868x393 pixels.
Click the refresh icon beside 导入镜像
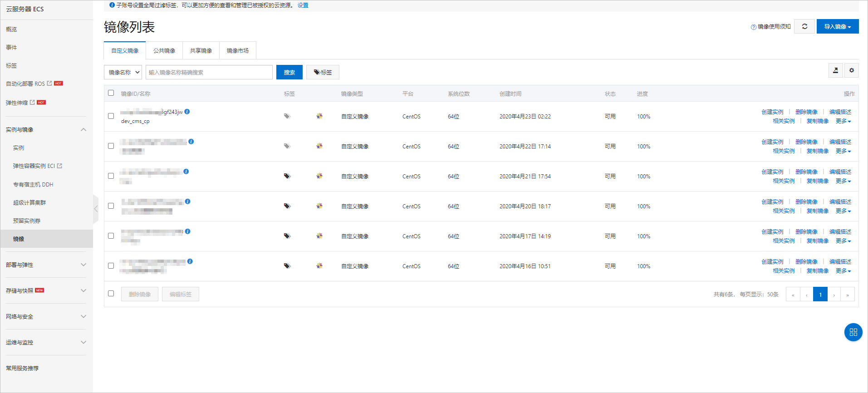pos(804,26)
